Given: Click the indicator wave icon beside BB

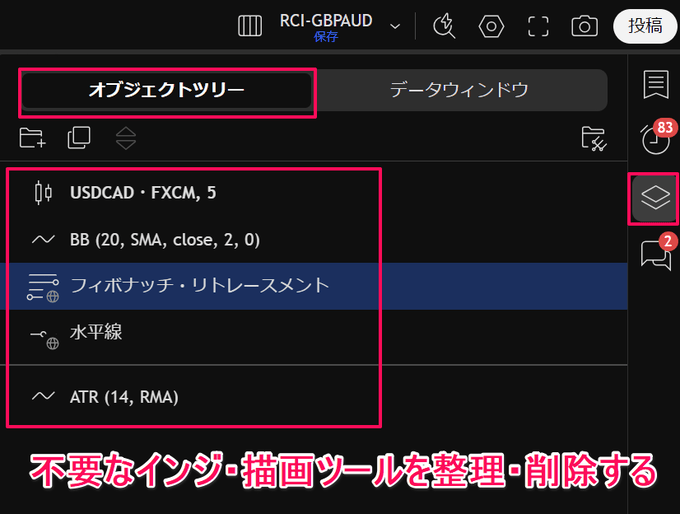Looking at the screenshot, I should tap(43, 239).
